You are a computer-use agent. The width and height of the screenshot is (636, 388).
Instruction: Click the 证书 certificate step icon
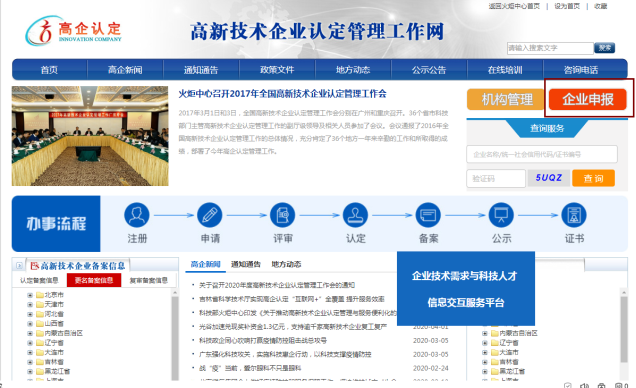574,215
